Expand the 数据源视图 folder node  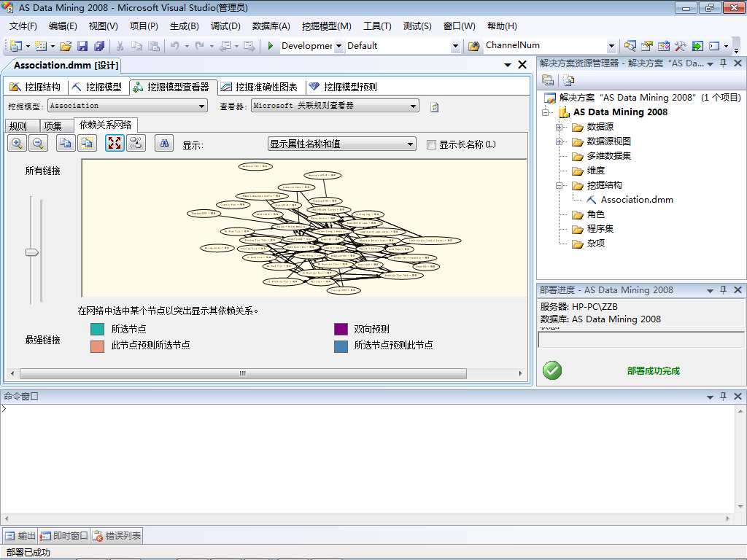[559, 142]
